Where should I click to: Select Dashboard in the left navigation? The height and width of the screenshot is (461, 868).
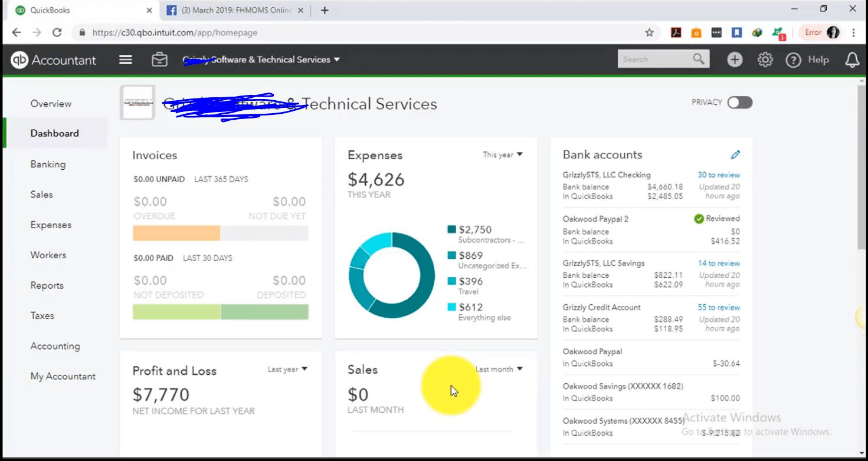(x=55, y=133)
